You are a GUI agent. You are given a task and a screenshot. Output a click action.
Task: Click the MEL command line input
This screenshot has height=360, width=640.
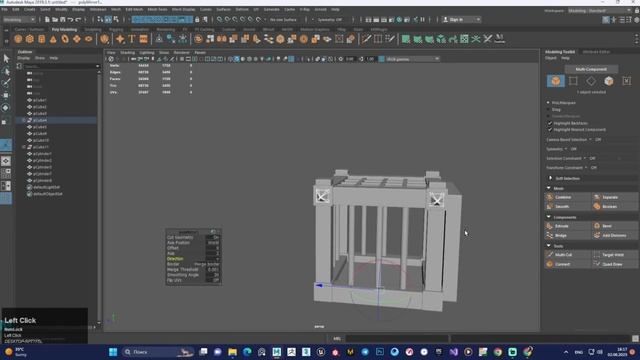[x=396, y=338]
